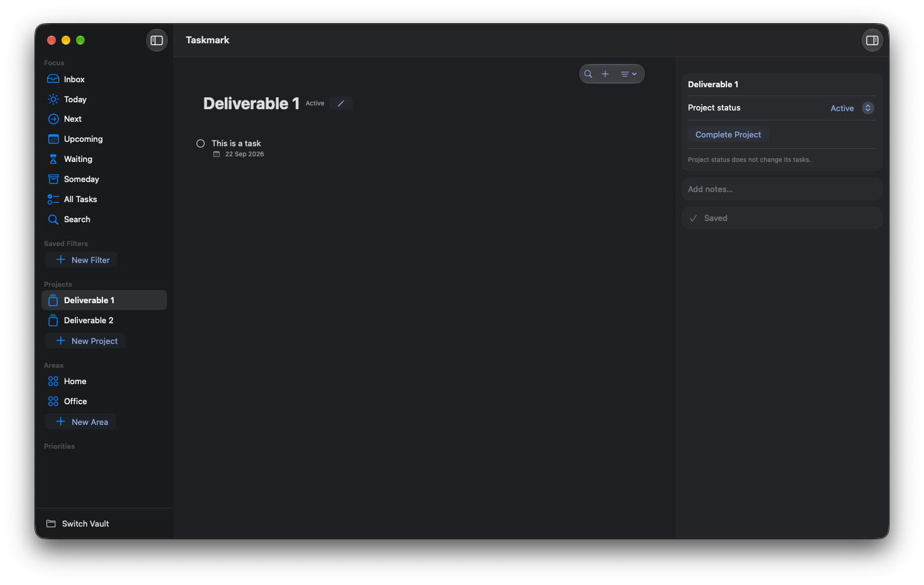Edit project title with pencil icon
Image resolution: width=924 pixels, height=585 pixels.
click(x=341, y=104)
